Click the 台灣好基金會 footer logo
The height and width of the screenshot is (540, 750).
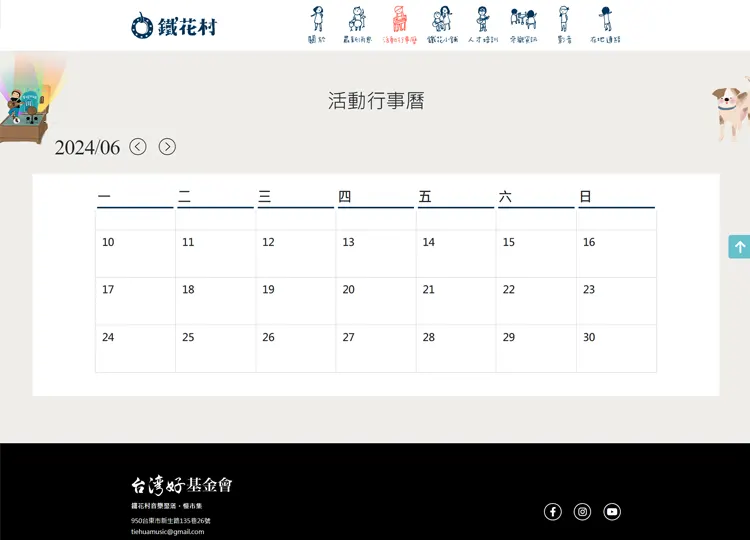[x=182, y=485]
